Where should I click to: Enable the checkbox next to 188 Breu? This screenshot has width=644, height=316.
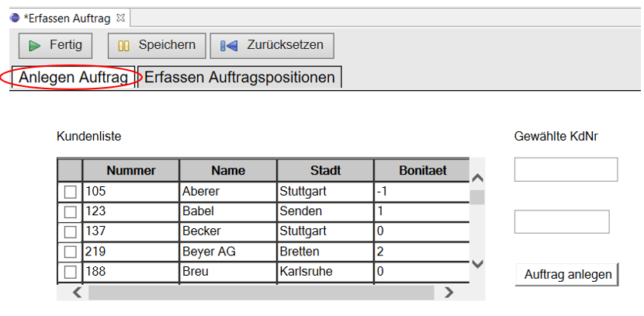[x=71, y=272]
